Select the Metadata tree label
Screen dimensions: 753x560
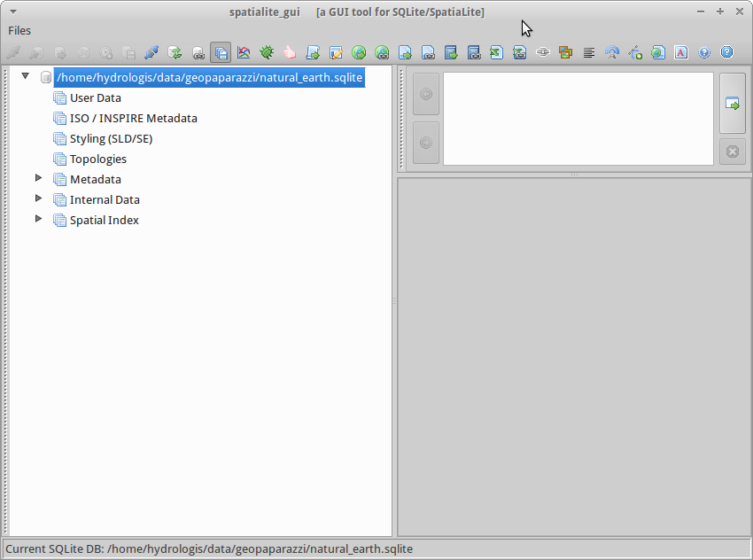click(96, 180)
